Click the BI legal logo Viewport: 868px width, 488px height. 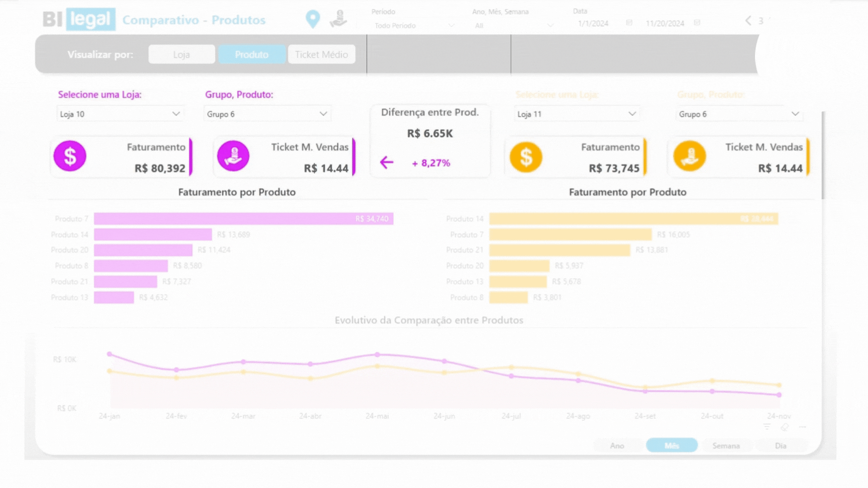pos(79,19)
